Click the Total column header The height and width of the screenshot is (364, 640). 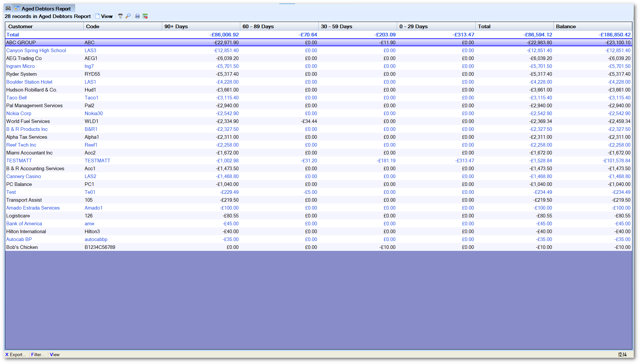[514, 26]
